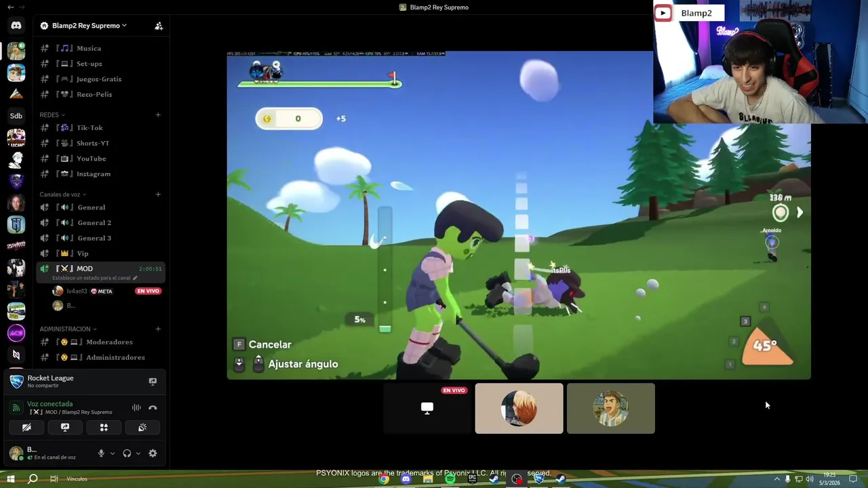
Task: Add channel to Canales de voz category
Action: tap(158, 195)
